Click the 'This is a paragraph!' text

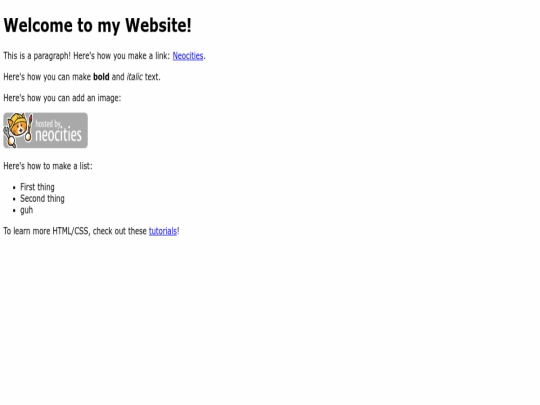[x=37, y=56]
